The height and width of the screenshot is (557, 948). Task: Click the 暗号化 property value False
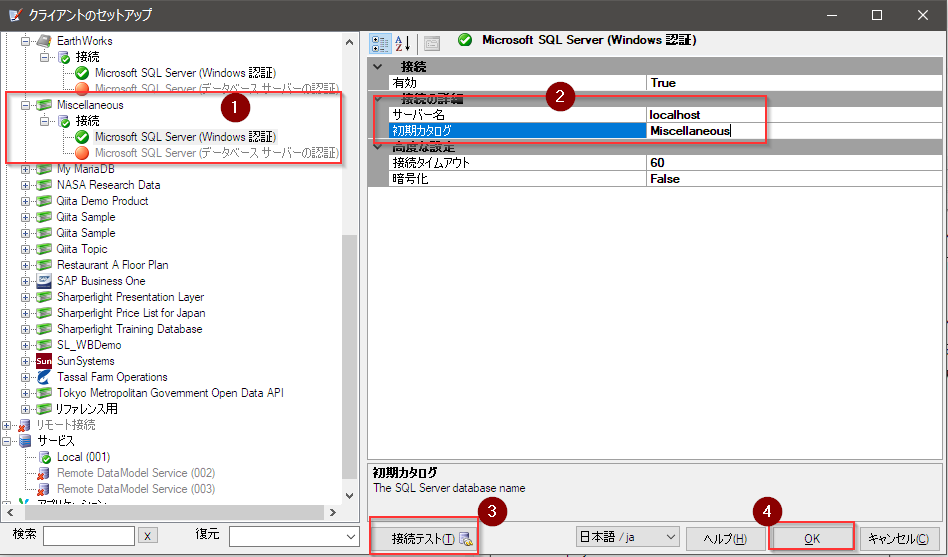[794, 179]
